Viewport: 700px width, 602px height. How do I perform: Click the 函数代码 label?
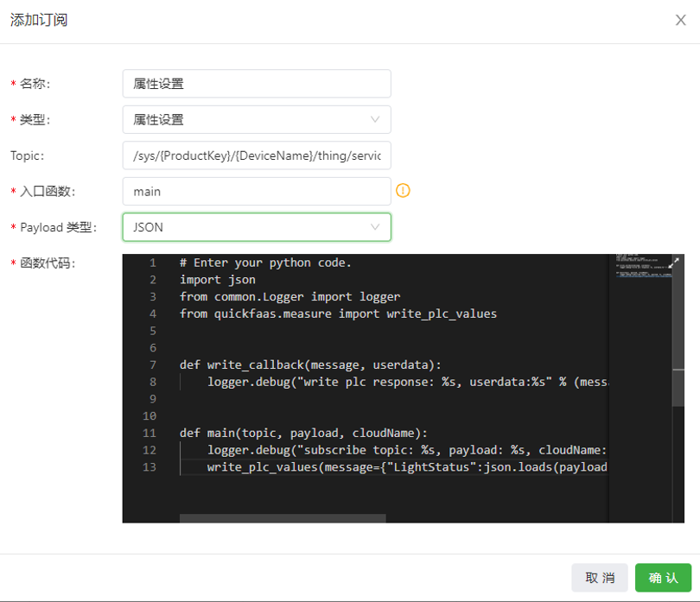pyautogui.click(x=48, y=263)
